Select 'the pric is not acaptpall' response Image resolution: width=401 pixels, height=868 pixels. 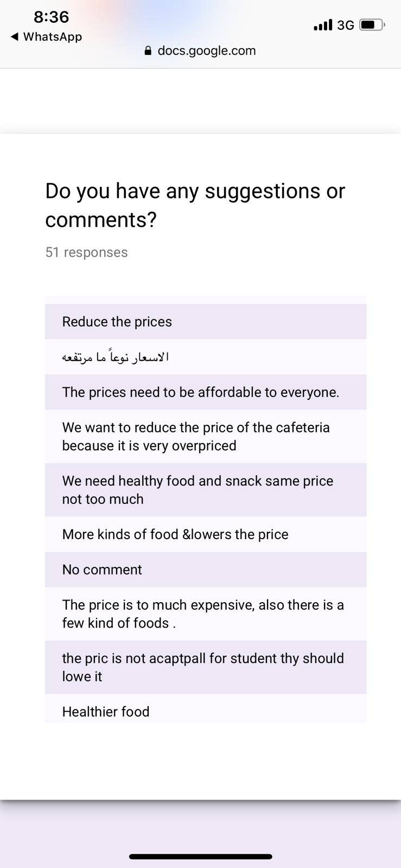point(206,667)
